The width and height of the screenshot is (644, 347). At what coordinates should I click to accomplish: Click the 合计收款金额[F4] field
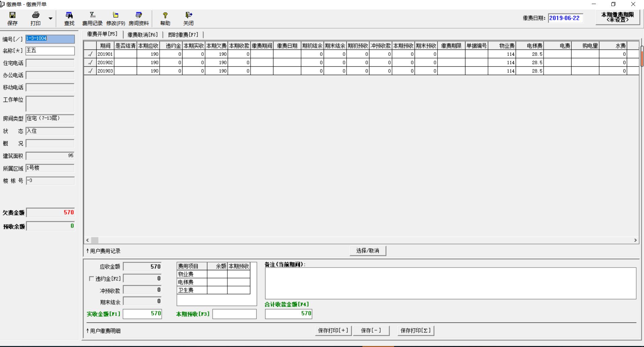(289, 314)
